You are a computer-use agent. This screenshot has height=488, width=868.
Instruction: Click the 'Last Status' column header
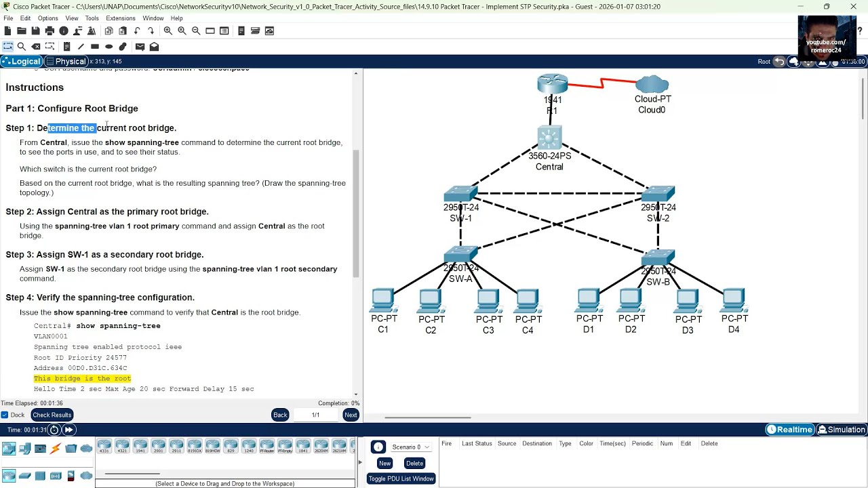pyautogui.click(x=477, y=443)
